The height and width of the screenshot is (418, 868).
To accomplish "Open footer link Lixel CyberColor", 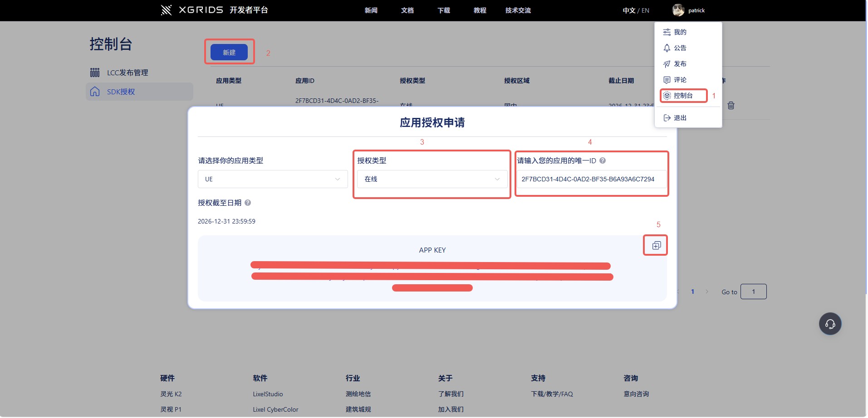I will tap(275, 409).
